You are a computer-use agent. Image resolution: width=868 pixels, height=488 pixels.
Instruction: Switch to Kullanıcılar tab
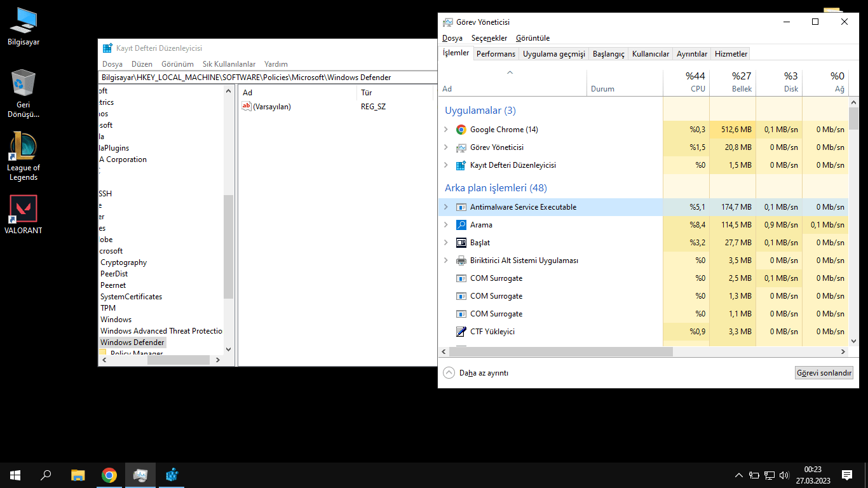tap(651, 54)
